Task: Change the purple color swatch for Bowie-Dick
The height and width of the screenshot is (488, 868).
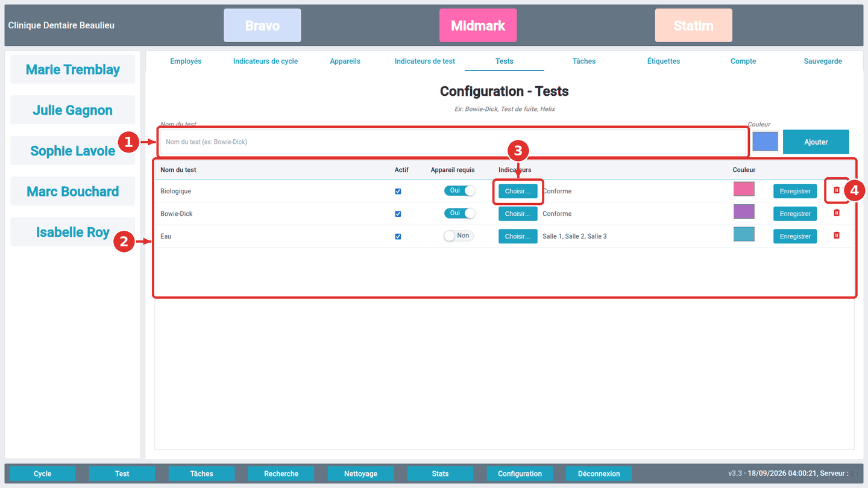Action: pos(744,211)
